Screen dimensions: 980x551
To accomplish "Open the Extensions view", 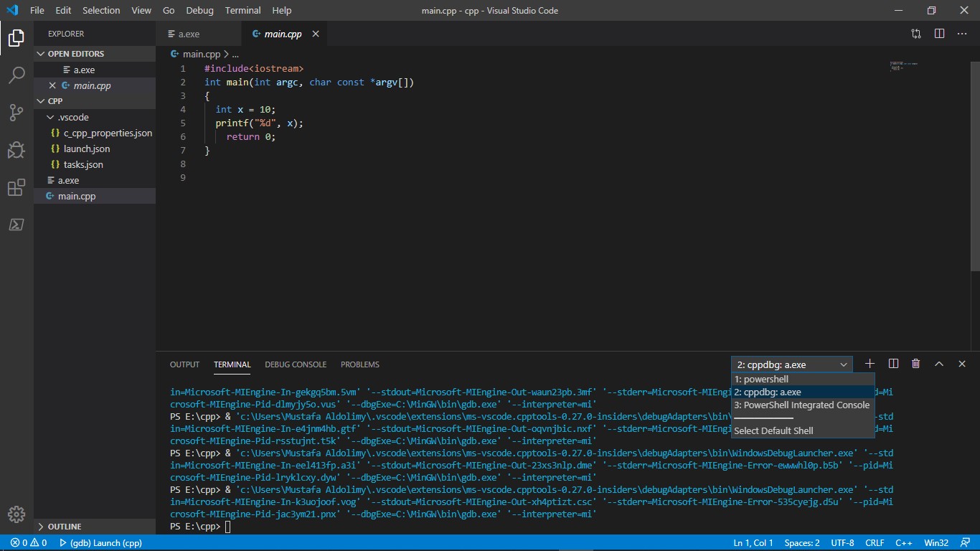I will (x=17, y=188).
